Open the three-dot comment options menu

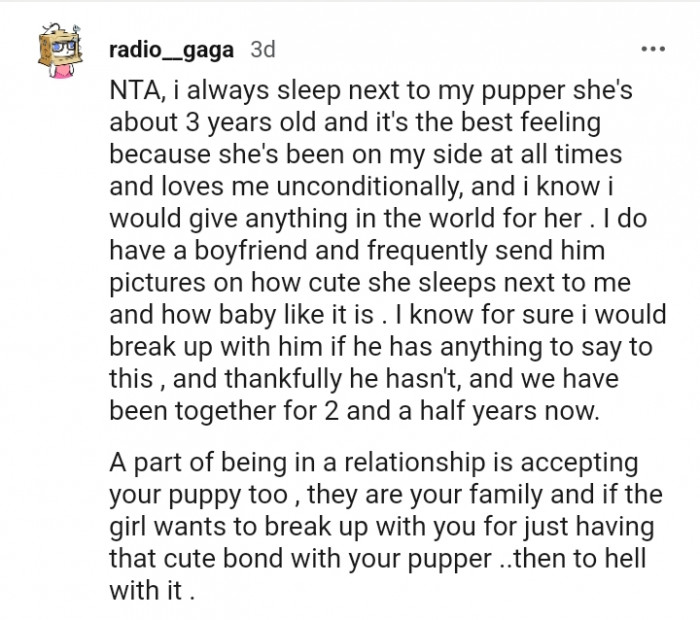tap(651, 48)
